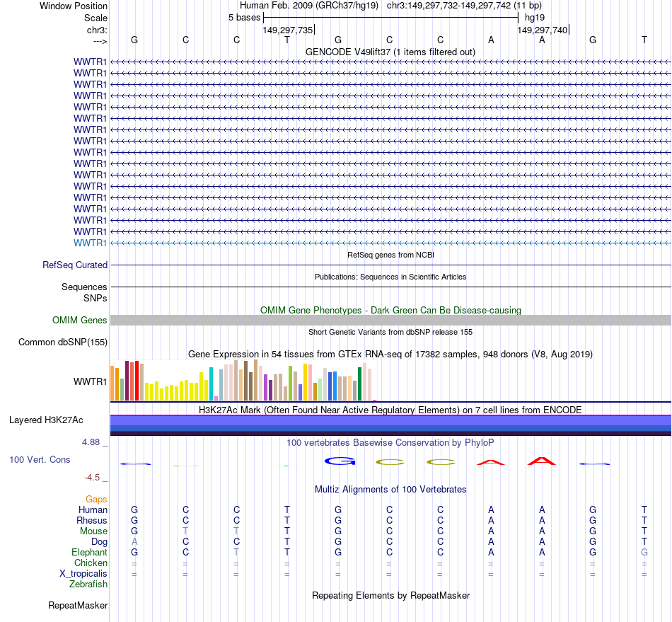672x622 pixels.
Task: Click the faded A base in the Dog row
Action: click(134, 542)
